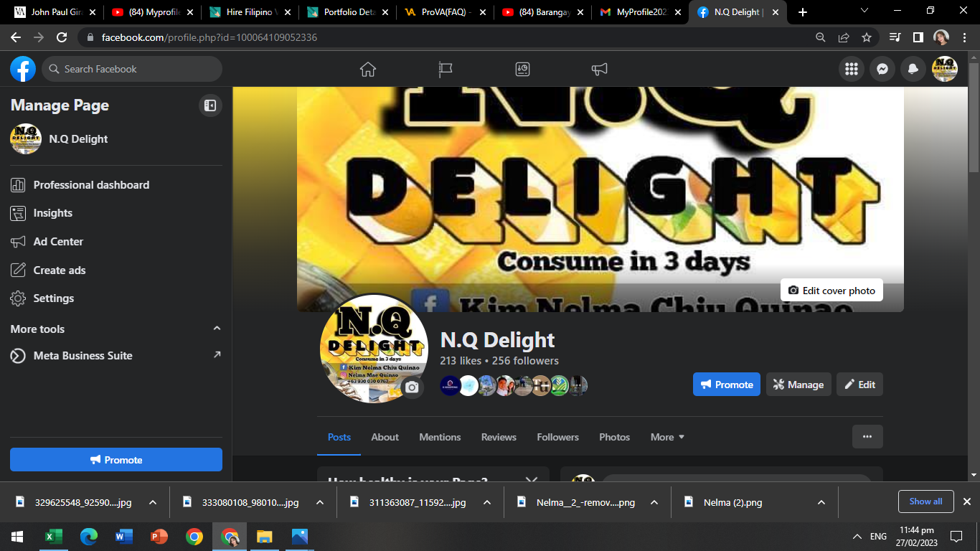
Task: Reload the current page
Action: click(x=62, y=37)
